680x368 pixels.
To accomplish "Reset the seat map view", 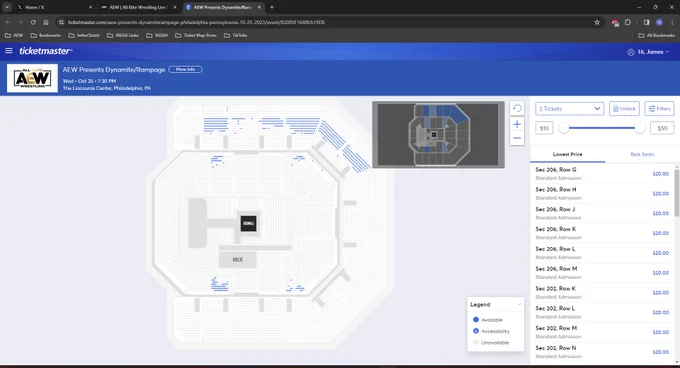I will [x=517, y=108].
